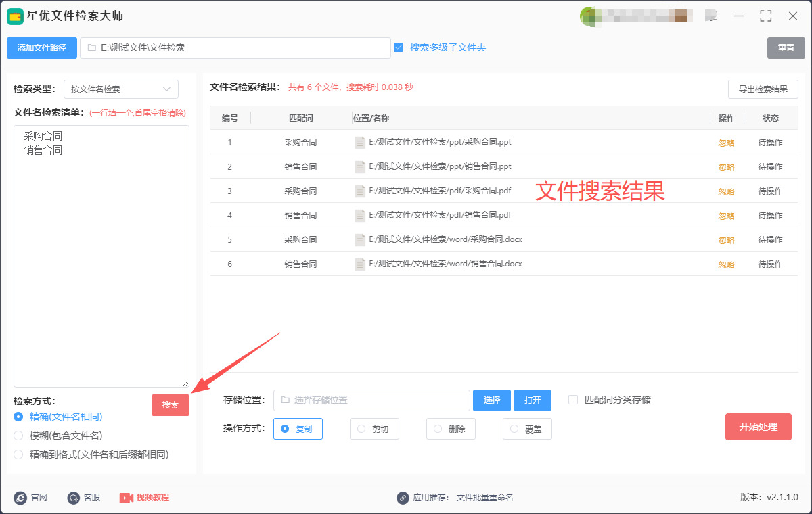Click 导出检索结果 export button
The height and width of the screenshot is (514, 812).
tap(763, 89)
